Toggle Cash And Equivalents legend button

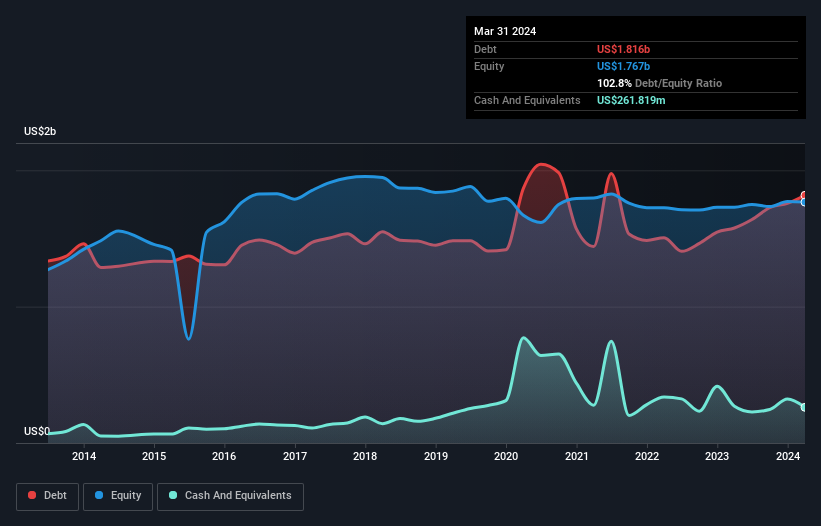click(x=230, y=496)
